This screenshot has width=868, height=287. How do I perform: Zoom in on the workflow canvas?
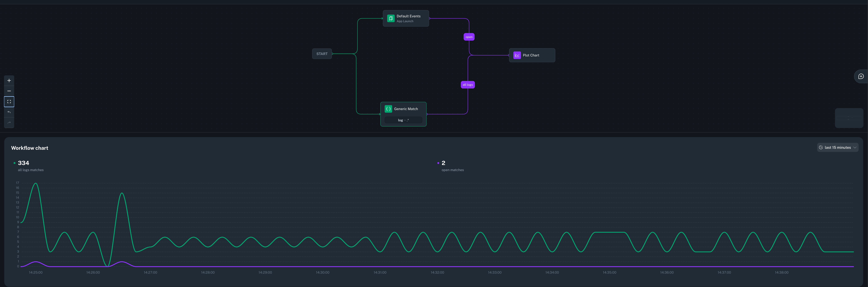tap(9, 80)
